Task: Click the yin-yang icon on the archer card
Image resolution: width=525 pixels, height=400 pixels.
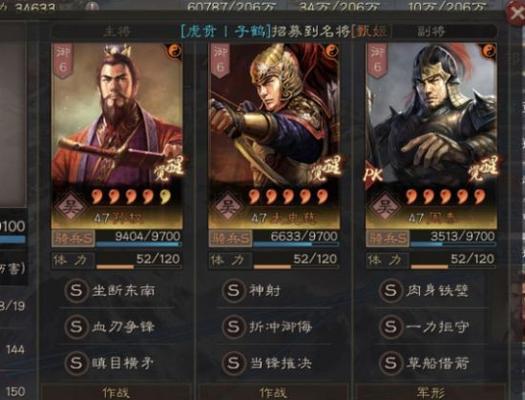Action: 331,51
